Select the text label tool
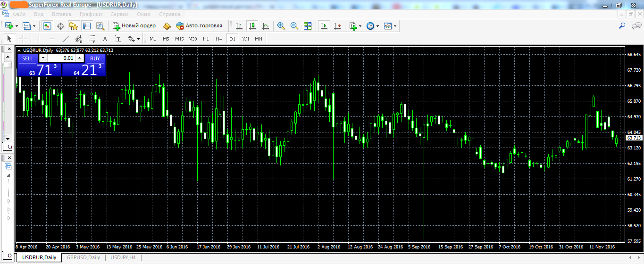Image resolution: width=644 pixels, height=264 pixels. click(105, 39)
